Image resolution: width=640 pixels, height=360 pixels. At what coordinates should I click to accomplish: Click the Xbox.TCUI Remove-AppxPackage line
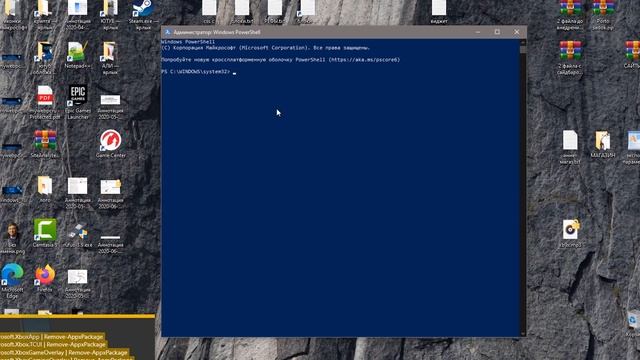53,344
